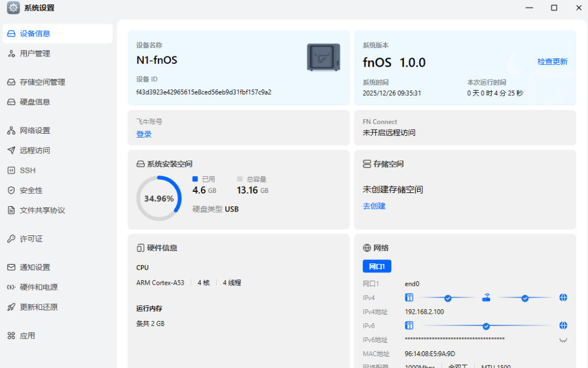The image size is (588, 368).
Task: Reveal the hidden IPv6 address
Action: [x=563, y=339]
